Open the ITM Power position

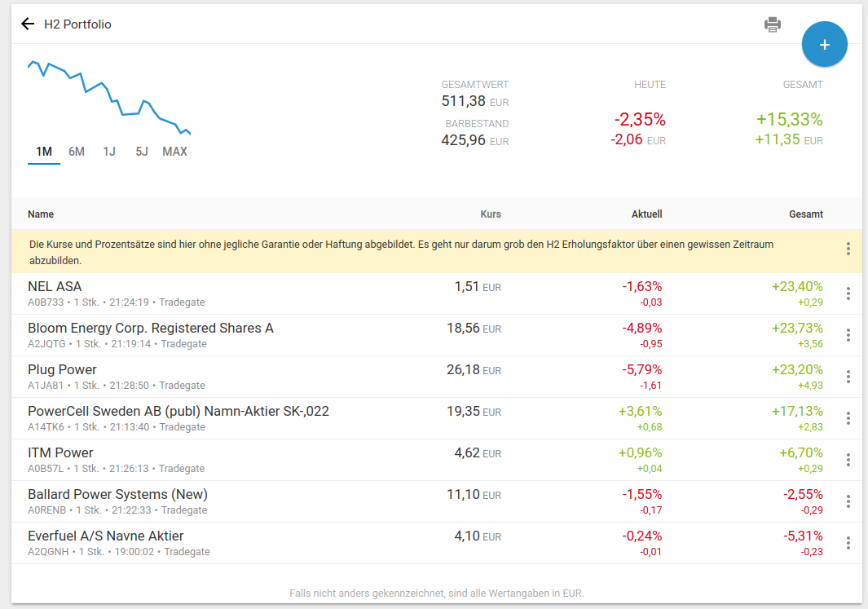point(436,460)
